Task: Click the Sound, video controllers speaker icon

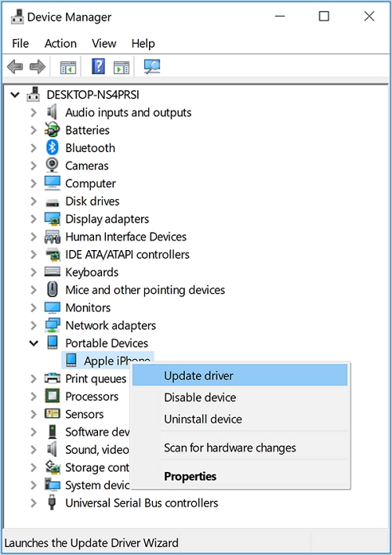Action: point(52,449)
